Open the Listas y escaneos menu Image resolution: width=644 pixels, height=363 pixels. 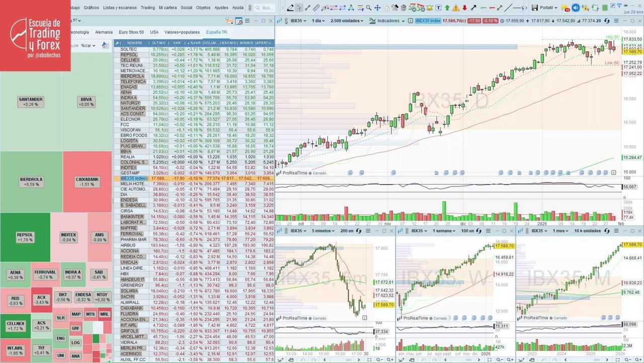click(x=120, y=8)
